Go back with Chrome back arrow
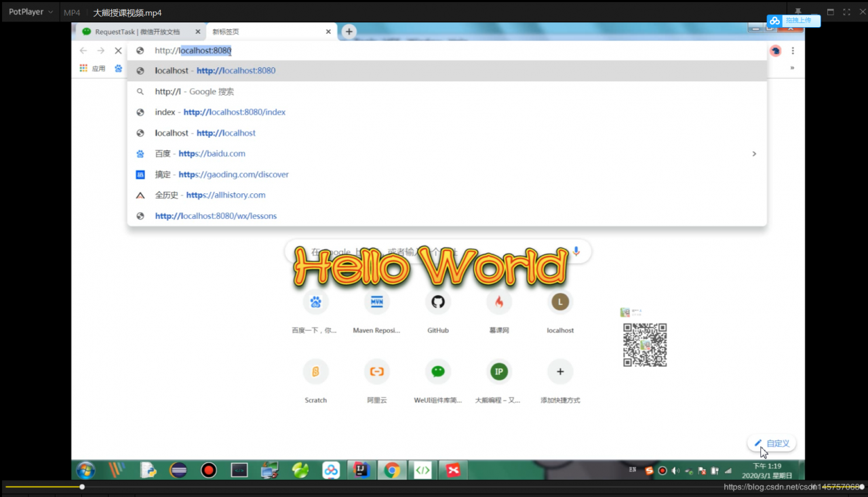Image resolution: width=868 pixels, height=497 pixels. click(83, 51)
